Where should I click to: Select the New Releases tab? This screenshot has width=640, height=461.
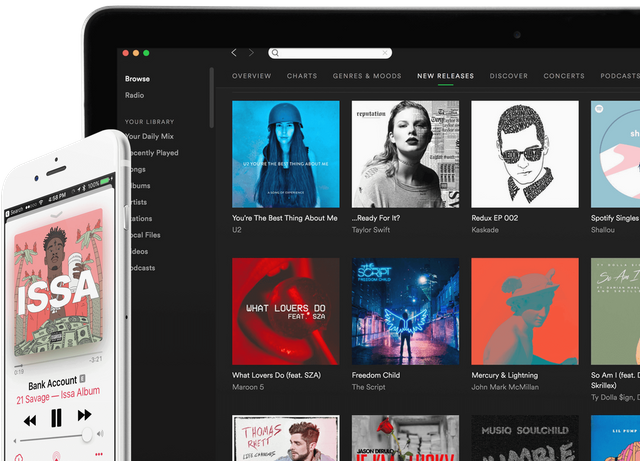(x=445, y=76)
